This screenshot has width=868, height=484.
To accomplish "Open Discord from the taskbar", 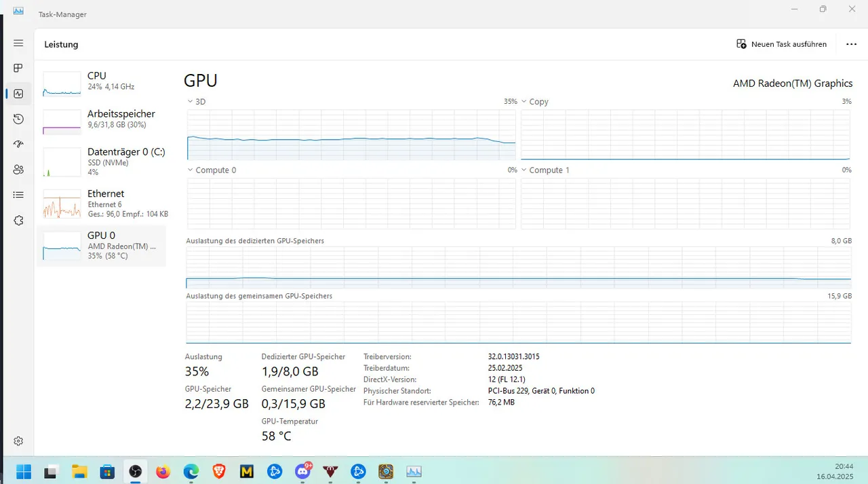I will (302, 471).
